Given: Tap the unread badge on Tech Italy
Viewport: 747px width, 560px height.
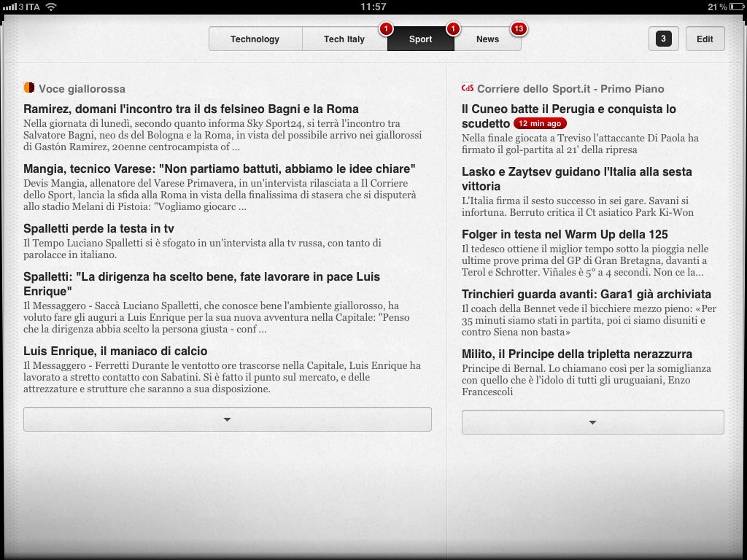Looking at the screenshot, I should pos(386,28).
